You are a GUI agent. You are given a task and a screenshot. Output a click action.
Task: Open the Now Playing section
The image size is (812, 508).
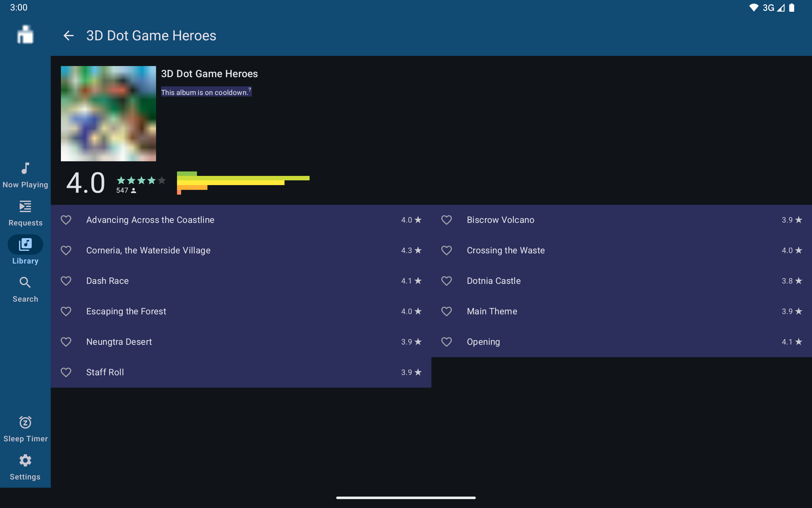[x=25, y=176]
